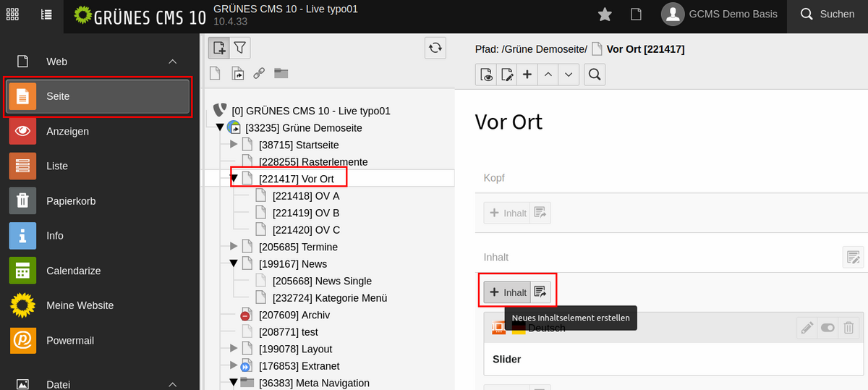Open recent documents icon in top bar
The width and height of the screenshot is (868, 390).
tap(637, 14)
